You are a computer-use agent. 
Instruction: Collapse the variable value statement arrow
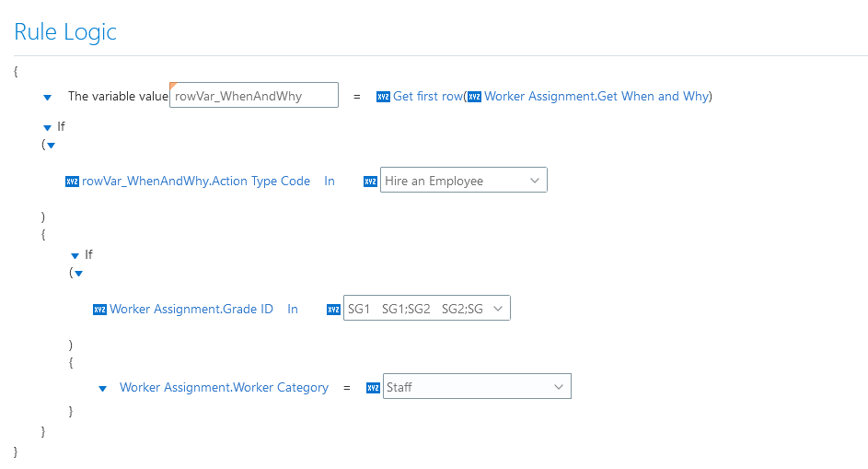click(x=48, y=98)
